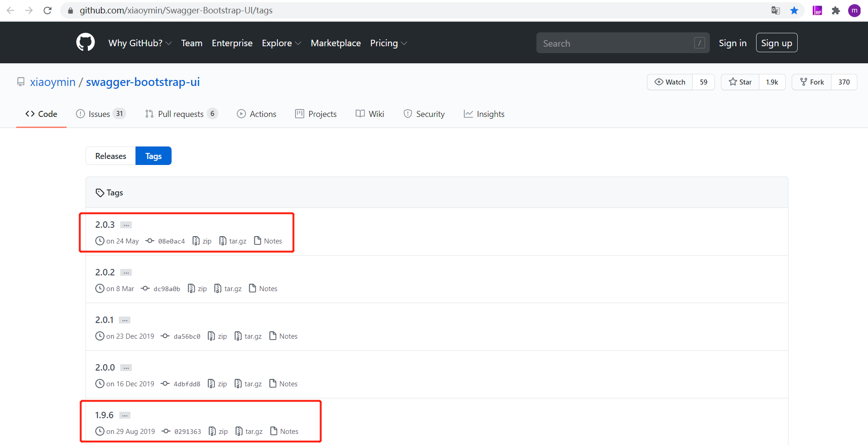Click the Watch button
The height and width of the screenshot is (445, 868).
coord(670,82)
